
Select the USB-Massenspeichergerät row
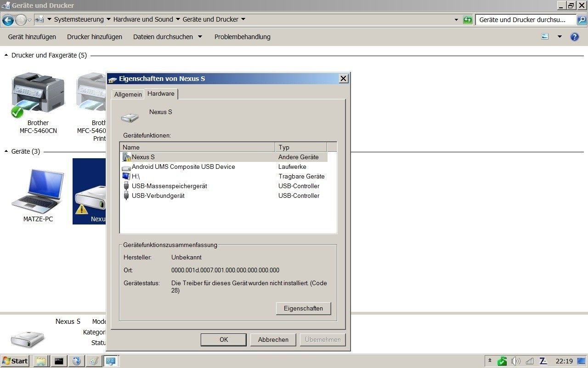(224, 186)
